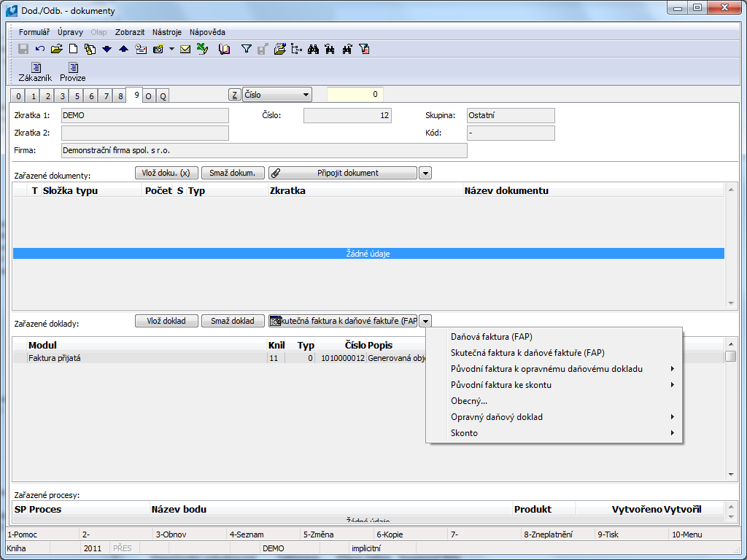Click the funnel filter icon
The image size is (747, 560).
246,50
